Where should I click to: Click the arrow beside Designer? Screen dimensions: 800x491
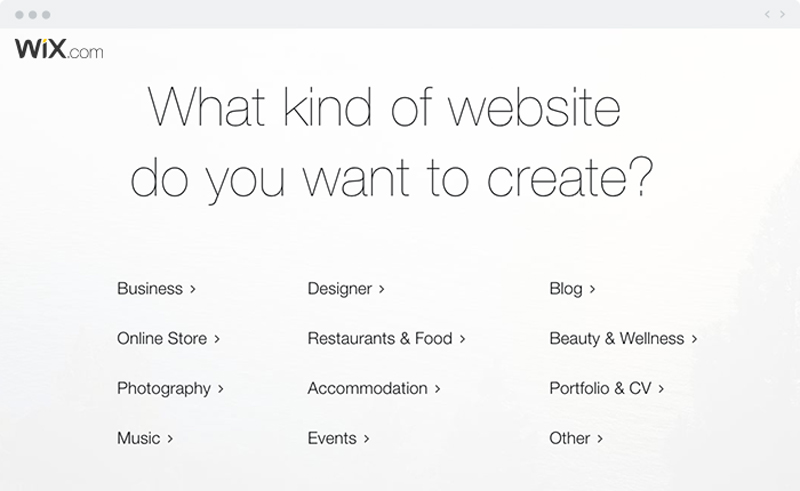coord(381,289)
